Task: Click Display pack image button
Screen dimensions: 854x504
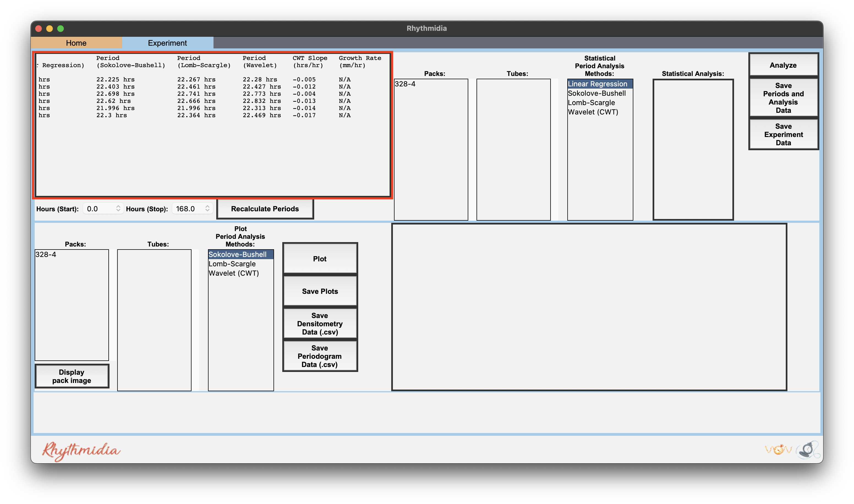Action: coord(72,376)
